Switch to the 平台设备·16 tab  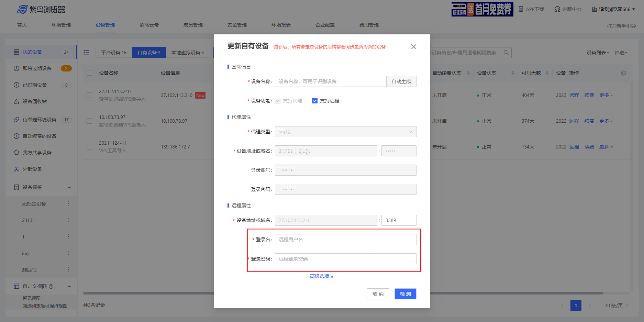[113, 52]
